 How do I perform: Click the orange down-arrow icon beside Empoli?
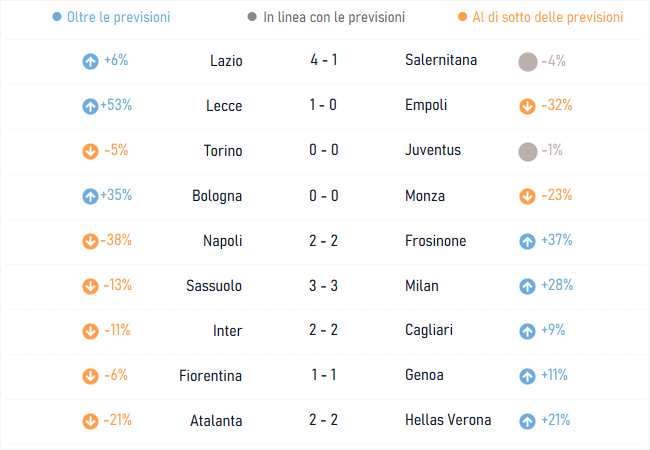pyautogui.click(x=527, y=106)
